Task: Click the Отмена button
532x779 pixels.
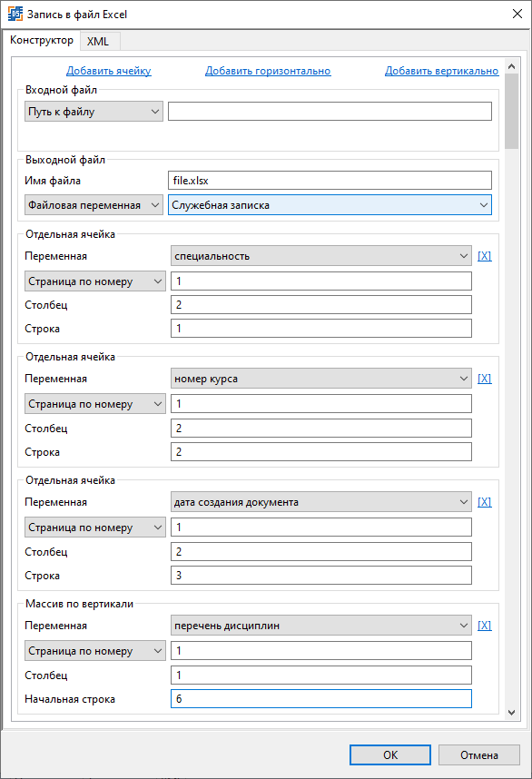Action: (478, 754)
